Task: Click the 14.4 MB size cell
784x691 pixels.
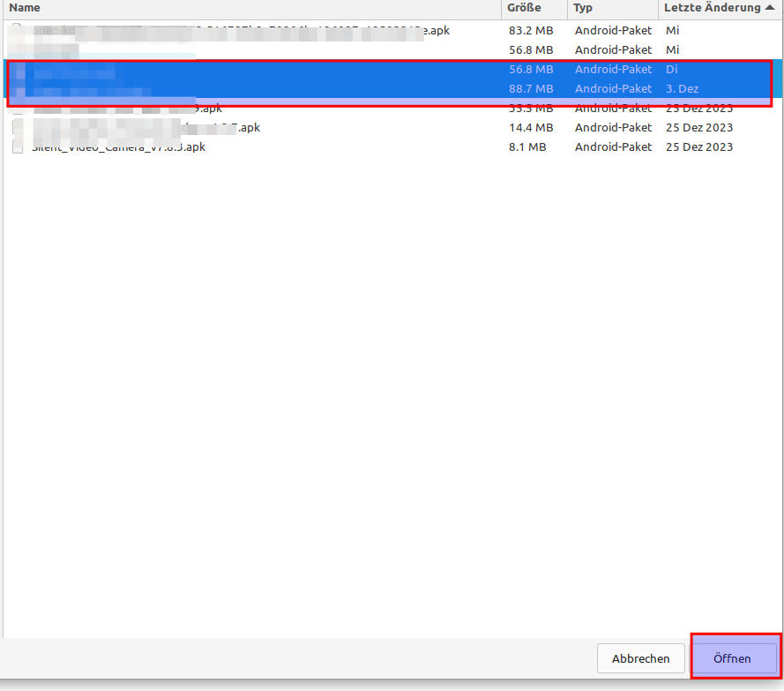Action: (531, 127)
